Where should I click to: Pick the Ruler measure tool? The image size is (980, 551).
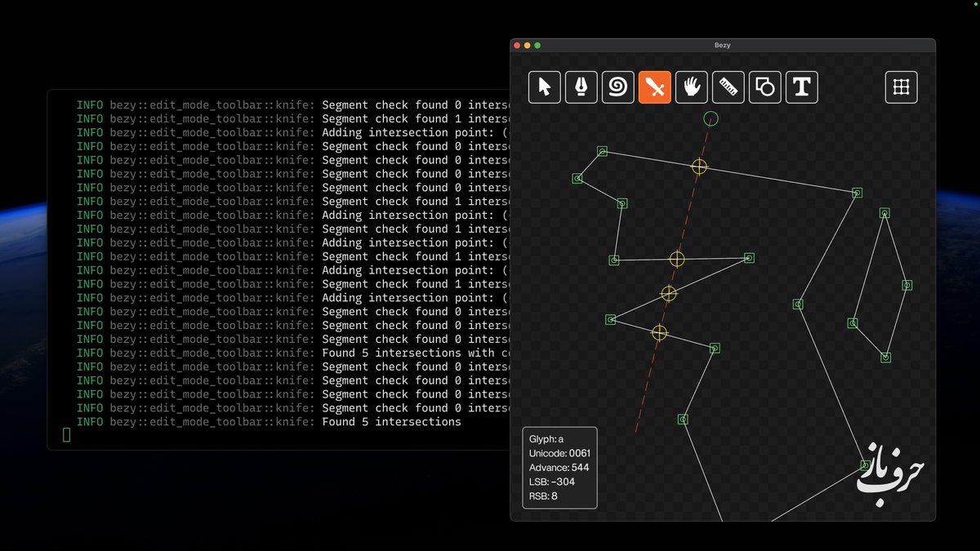point(728,87)
